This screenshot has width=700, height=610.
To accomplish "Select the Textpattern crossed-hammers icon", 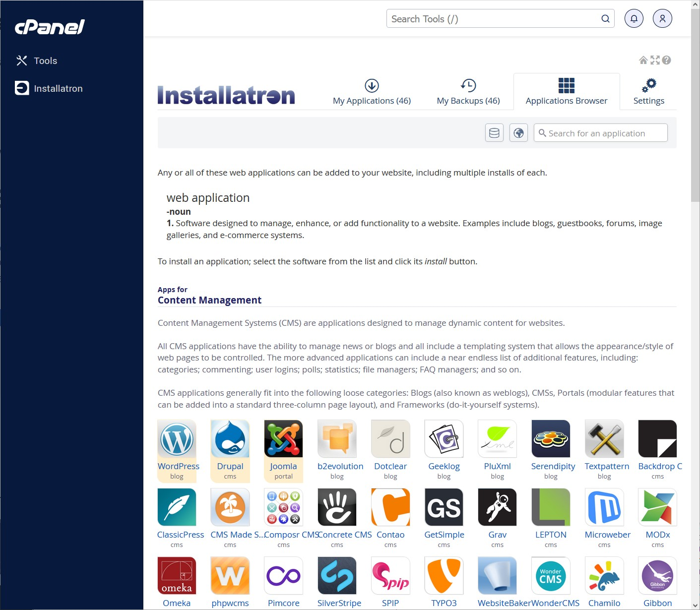I will click(x=604, y=439).
